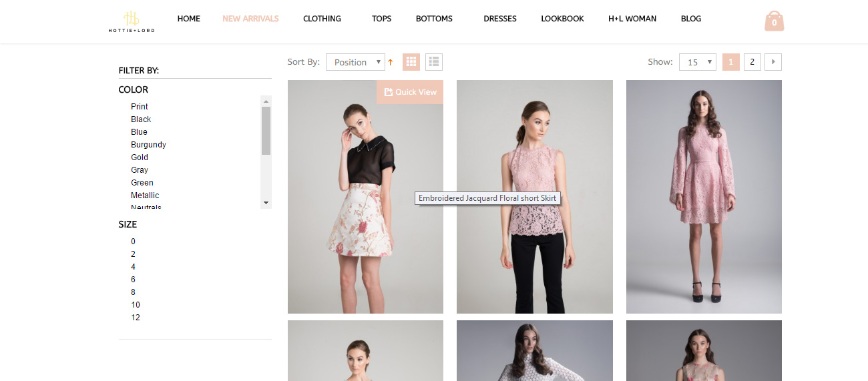Image resolution: width=868 pixels, height=381 pixels.
Task: Switch to list view layout
Action: [434, 62]
